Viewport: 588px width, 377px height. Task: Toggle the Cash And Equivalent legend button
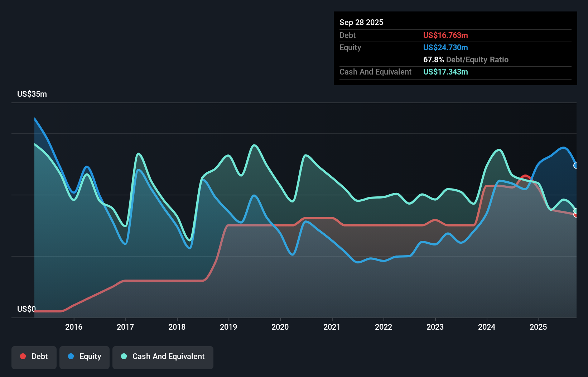[163, 357]
